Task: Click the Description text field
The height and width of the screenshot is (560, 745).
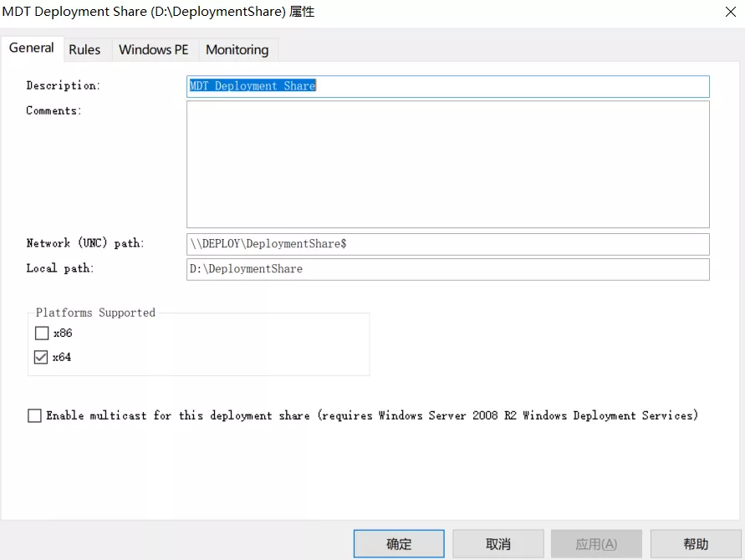Action: [x=447, y=86]
